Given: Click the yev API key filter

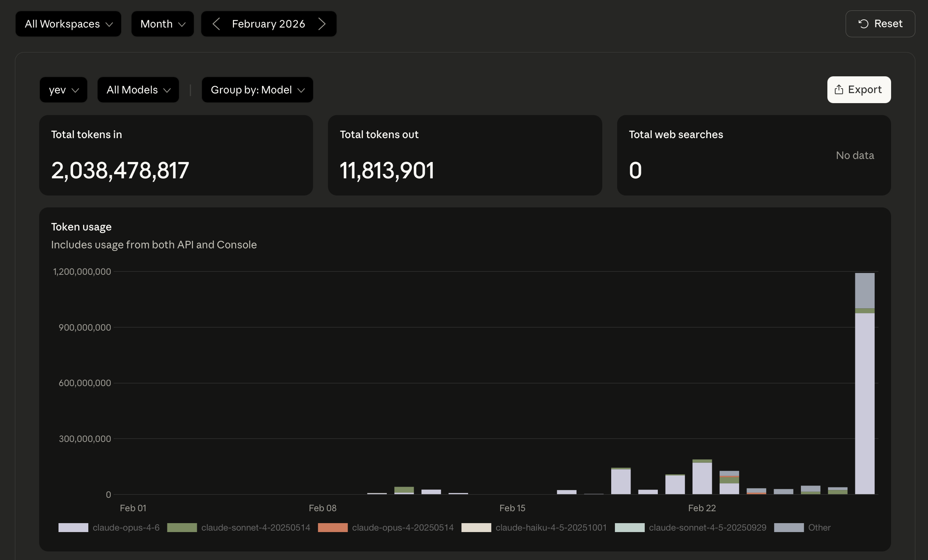Looking at the screenshot, I should [63, 90].
